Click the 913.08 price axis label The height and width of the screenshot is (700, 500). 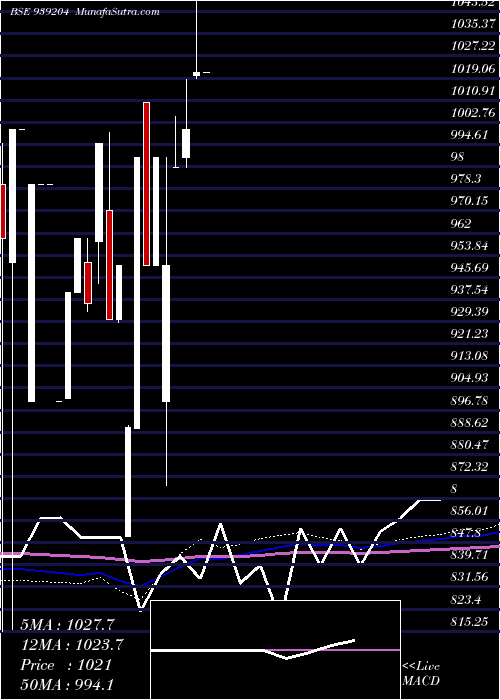pyautogui.click(x=470, y=356)
